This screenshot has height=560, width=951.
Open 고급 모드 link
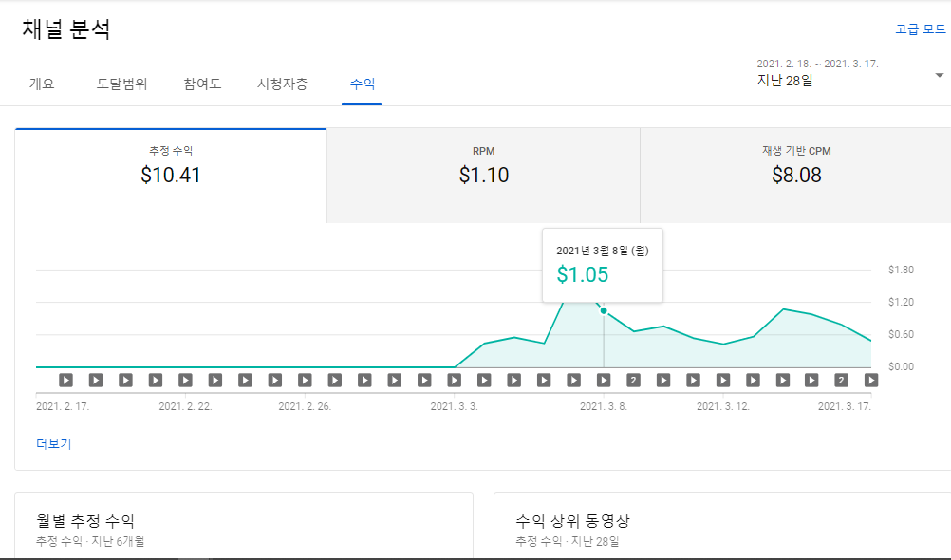tap(920, 29)
